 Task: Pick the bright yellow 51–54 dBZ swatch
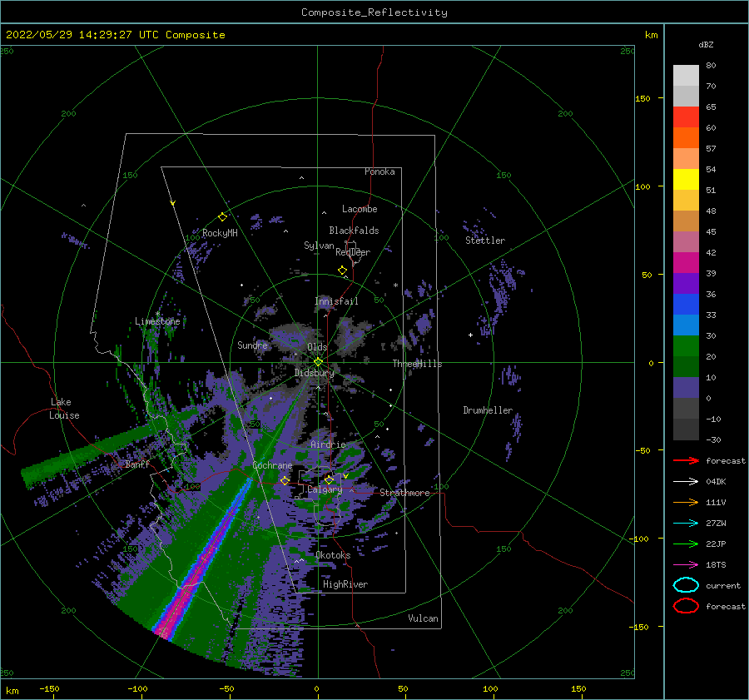click(x=686, y=179)
